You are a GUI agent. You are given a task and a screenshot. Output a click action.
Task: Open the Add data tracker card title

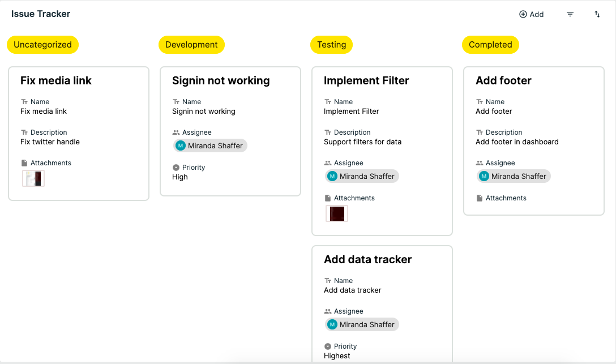(x=367, y=259)
